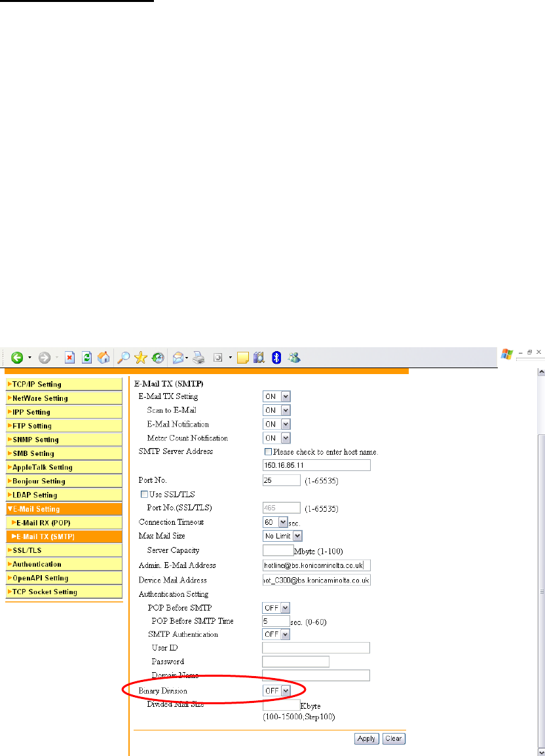Open the SSL/TLS menu
Viewport: 545px width, 756px height.
[x=64, y=550]
